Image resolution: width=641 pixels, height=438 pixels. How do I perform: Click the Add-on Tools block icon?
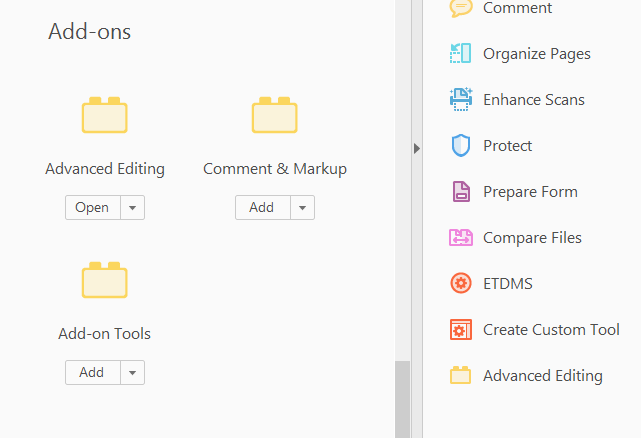click(x=105, y=281)
